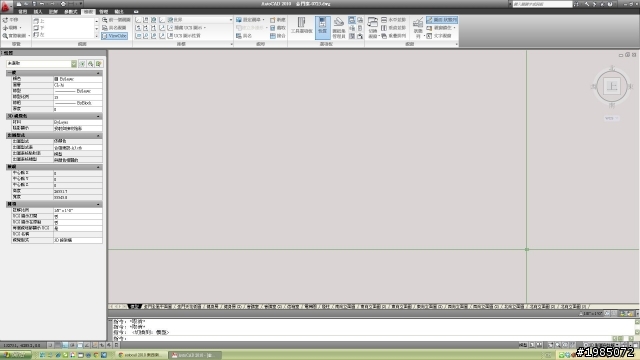Viewport: 640px width, 360px height.
Task: Switch to the second ribbon tab
Action: pos(38,12)
